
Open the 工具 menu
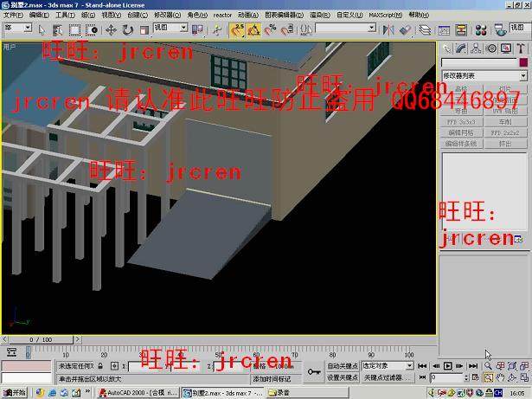(65, 16)
